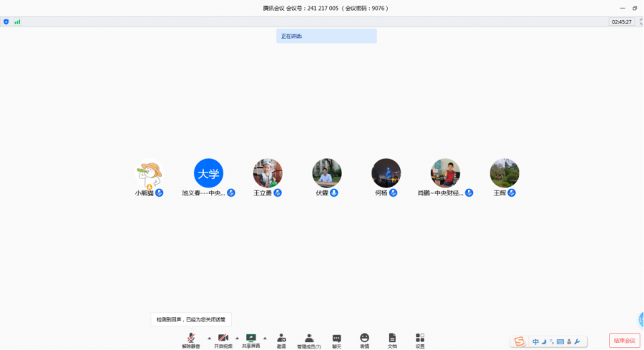
Task: Open the 邀请 invite icon
Action: [281, 340]
